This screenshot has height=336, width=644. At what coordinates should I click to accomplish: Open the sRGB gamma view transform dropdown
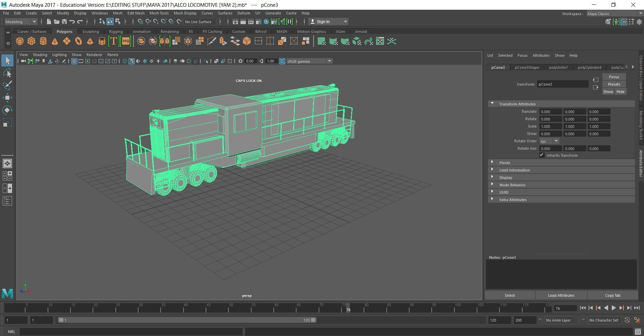click(309, 61)
